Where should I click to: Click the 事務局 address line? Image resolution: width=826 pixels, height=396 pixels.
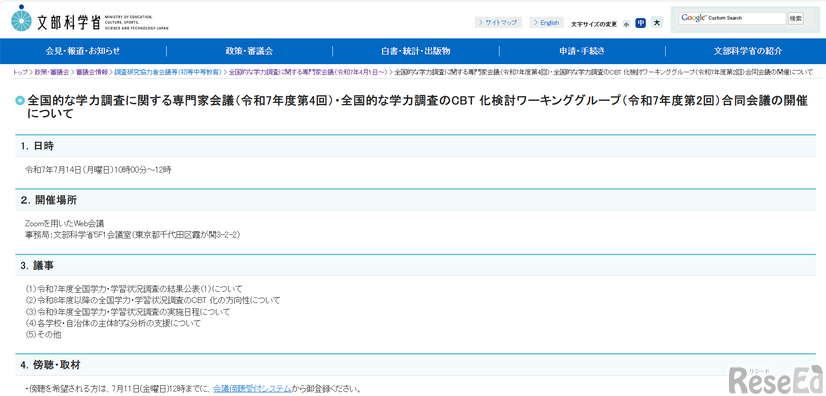pos(133,235)
